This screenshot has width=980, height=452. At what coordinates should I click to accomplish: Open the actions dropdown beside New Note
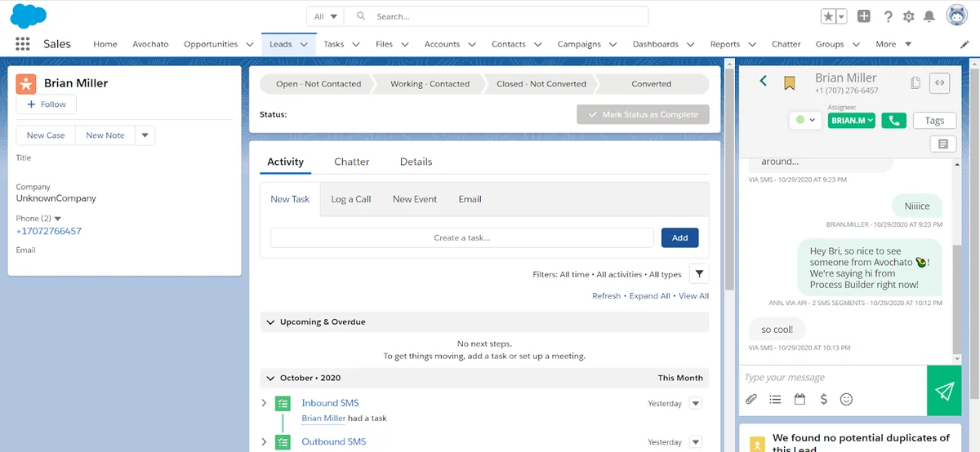point(145,135)
